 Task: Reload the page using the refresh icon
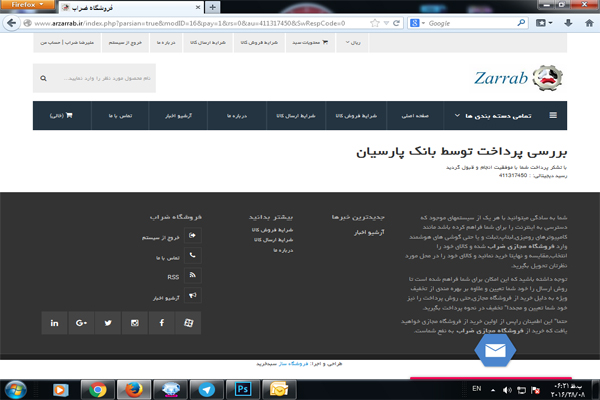396,23
